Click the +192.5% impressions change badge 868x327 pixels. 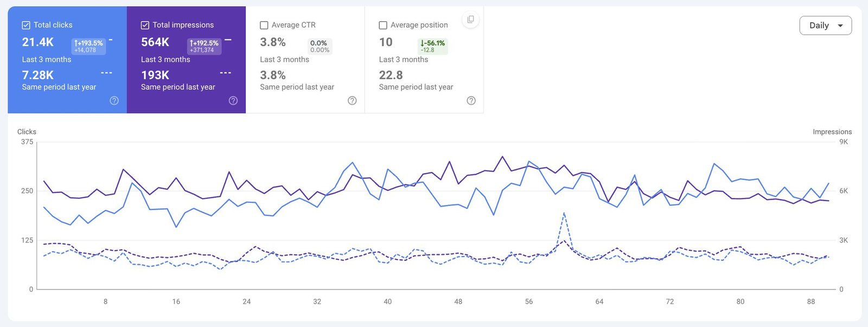pyautogui.click(x=204, y=46)
